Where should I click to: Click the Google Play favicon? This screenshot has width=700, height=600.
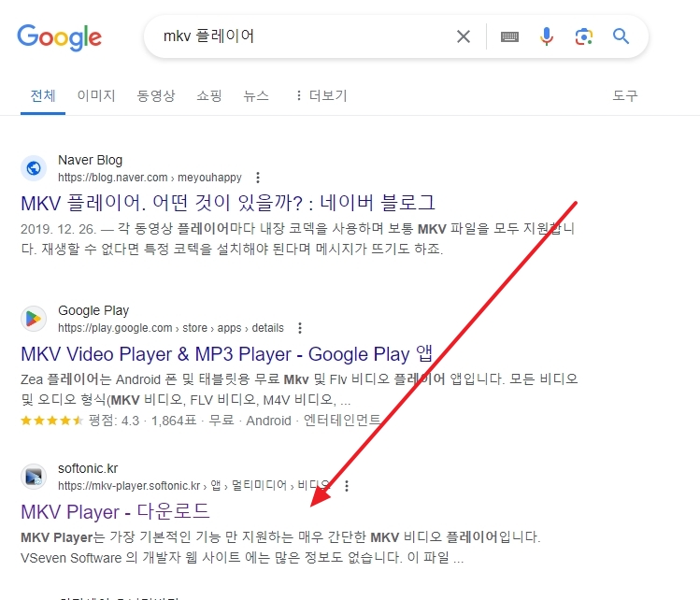pos(34,319)
